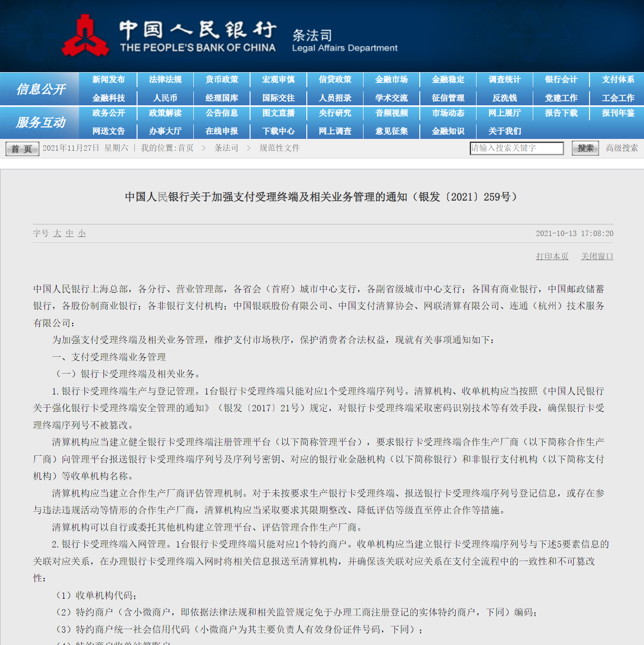
Task: Click 规范性文件 breadcrumb link
Action: pyautogui.click(x=280, y=148)
